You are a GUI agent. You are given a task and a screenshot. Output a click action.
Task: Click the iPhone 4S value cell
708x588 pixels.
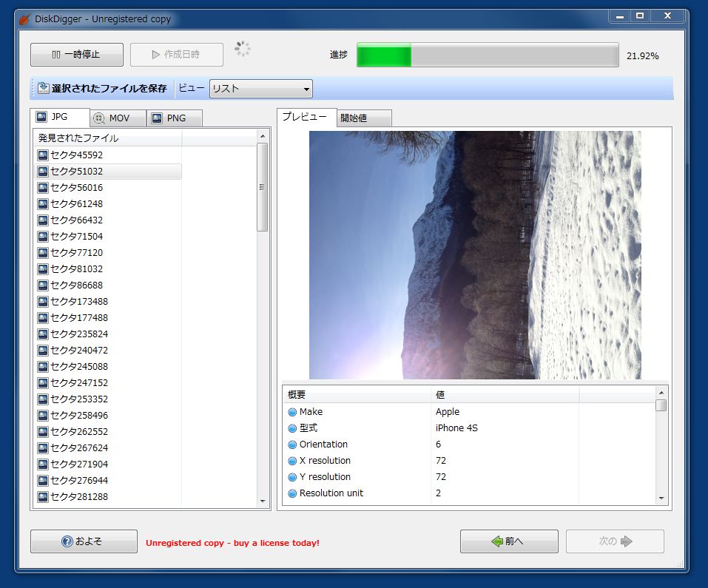pos(456,428)
